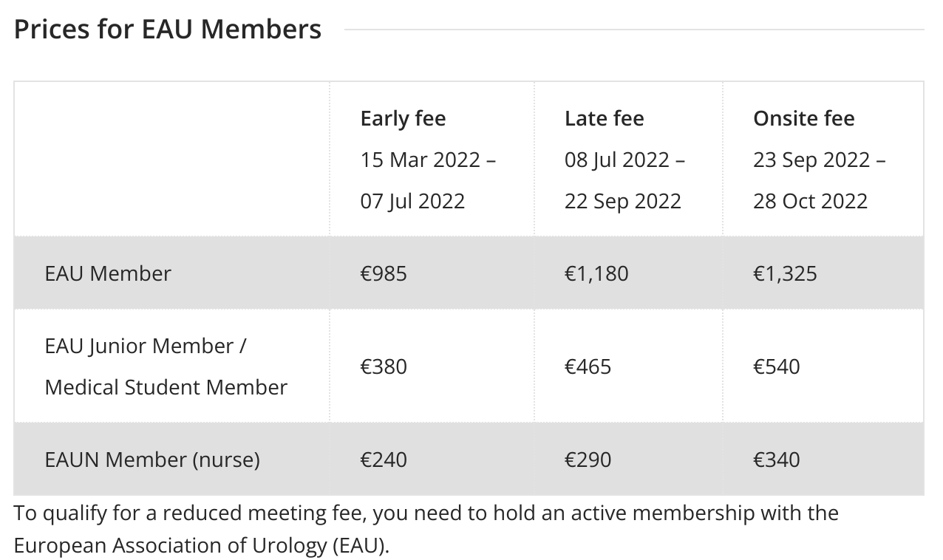Select the Late fee column header
The image size is (943, 560).
pos(604,118)
